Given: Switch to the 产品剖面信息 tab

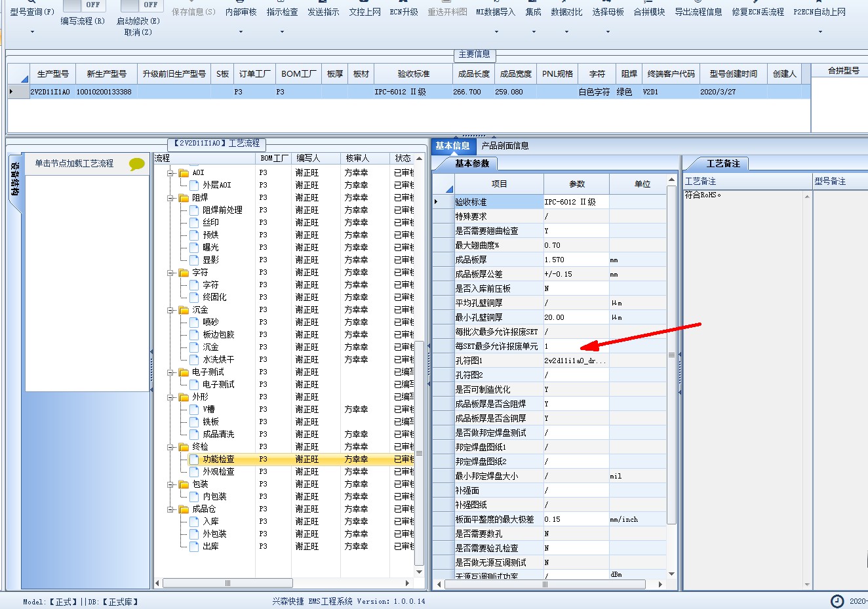Looking at the screenshot, I should pos(505,146).
